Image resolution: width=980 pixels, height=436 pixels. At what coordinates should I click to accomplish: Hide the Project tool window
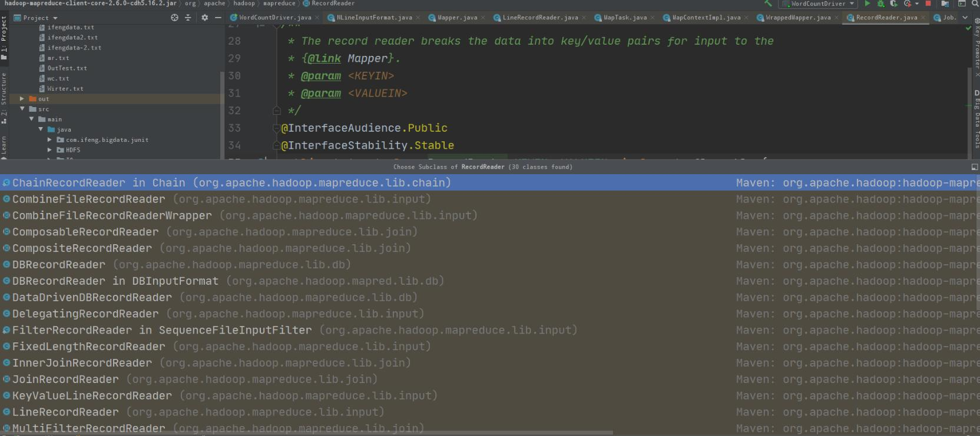click(x=218, y=18)
